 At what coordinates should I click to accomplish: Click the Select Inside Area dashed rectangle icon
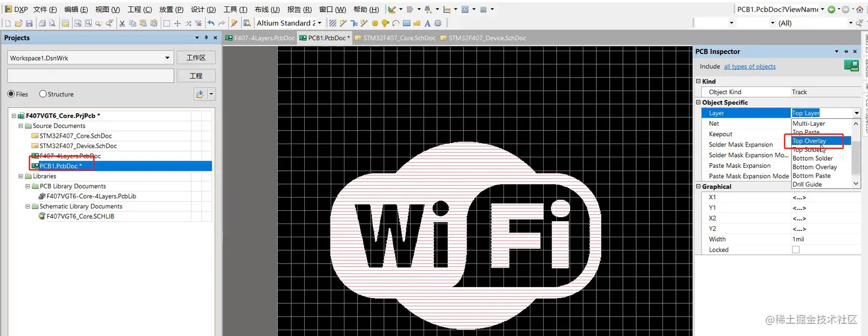tap(166, 23)
